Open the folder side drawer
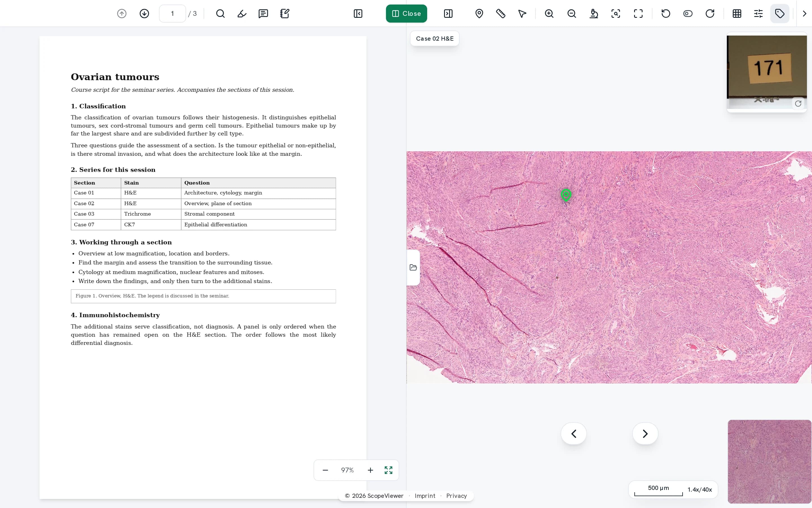The image size is (812, 508). click(413, 268)
